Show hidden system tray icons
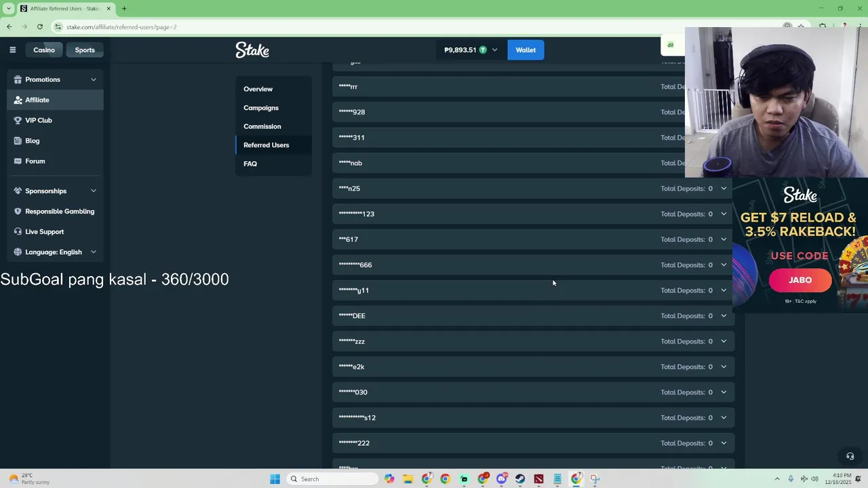Viewport: 868px width, 488px height. click(x=777, y=479)
